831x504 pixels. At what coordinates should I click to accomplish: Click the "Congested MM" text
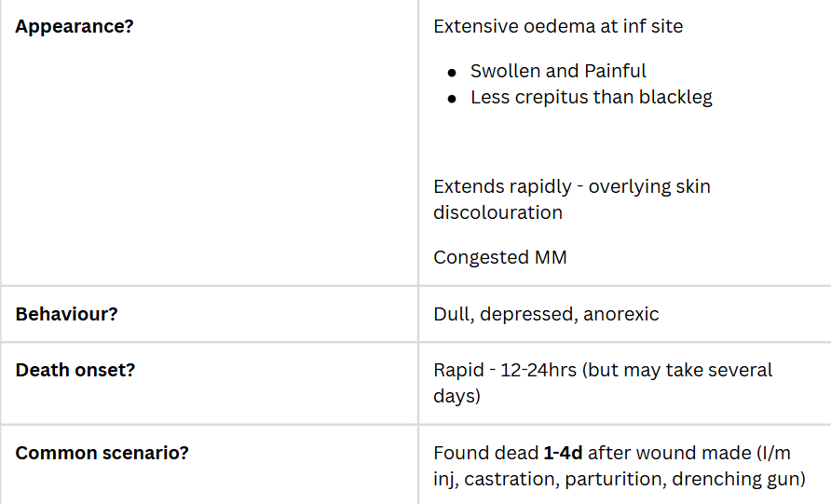[499, 257]
